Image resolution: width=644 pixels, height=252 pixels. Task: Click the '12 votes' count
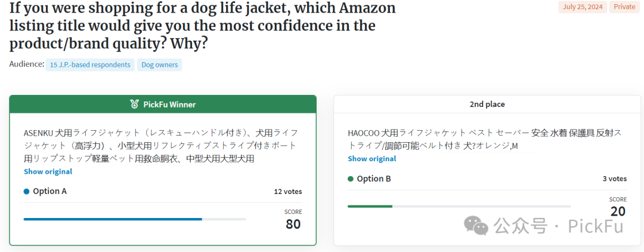coord(288,192)
